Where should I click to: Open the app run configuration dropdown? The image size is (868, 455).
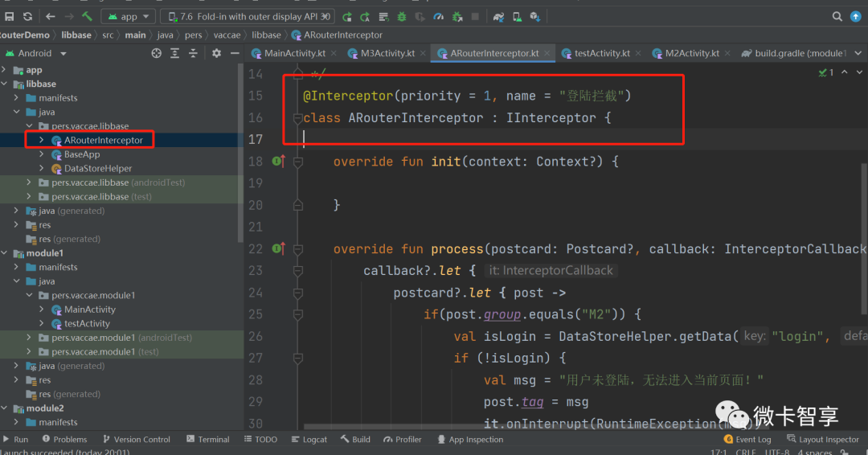pyautogui.click(x=128, y=17)
